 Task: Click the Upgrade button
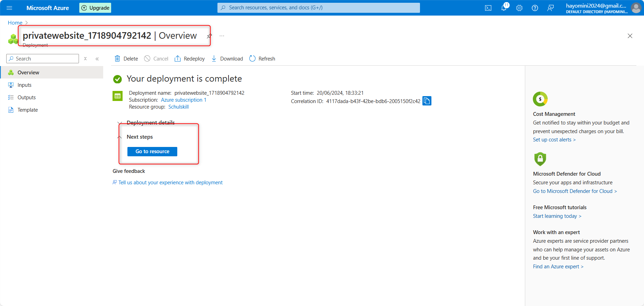pos(95,8)
